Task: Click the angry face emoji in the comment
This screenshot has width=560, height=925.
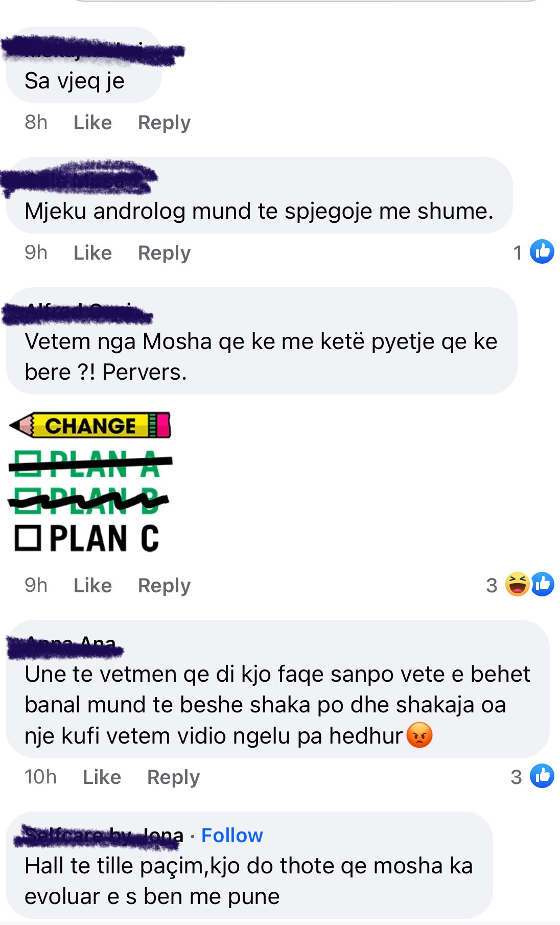Action: point(419,735)
